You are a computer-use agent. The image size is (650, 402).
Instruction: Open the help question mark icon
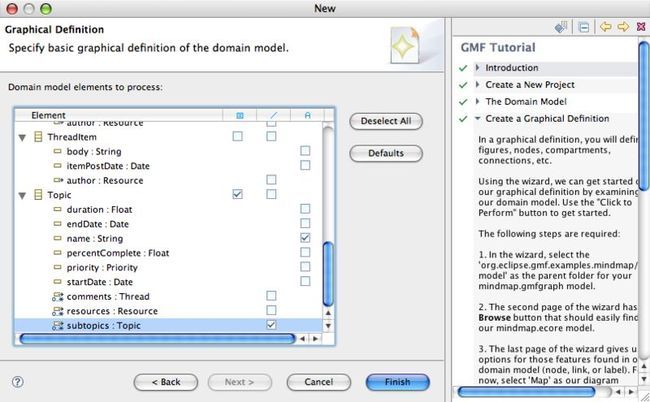coord(17,382)
